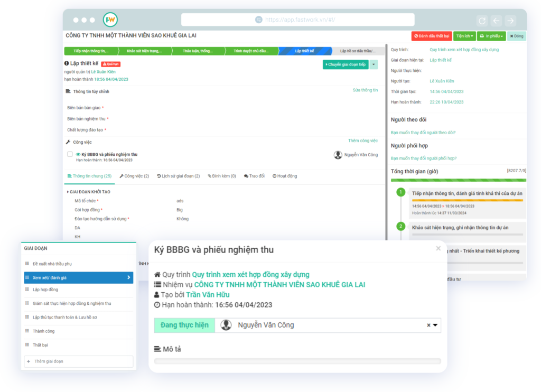This screenshot has height=392, width=541.
Task: Click the Sửa thông tin link
Action: [365, 90]
